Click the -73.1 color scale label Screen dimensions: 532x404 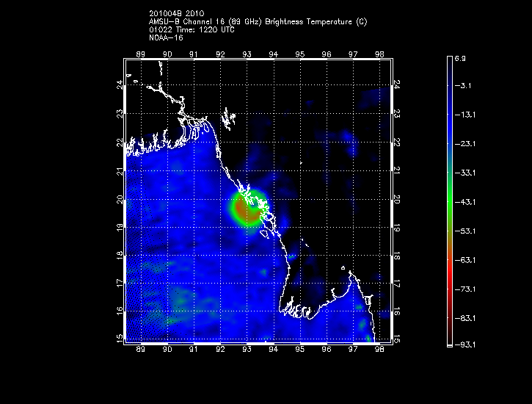[x=464, y=289]
